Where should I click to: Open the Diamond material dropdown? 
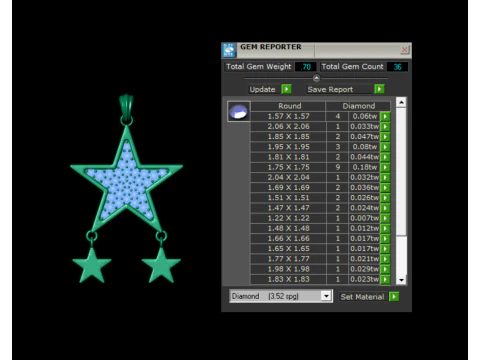tap(281, 296)
